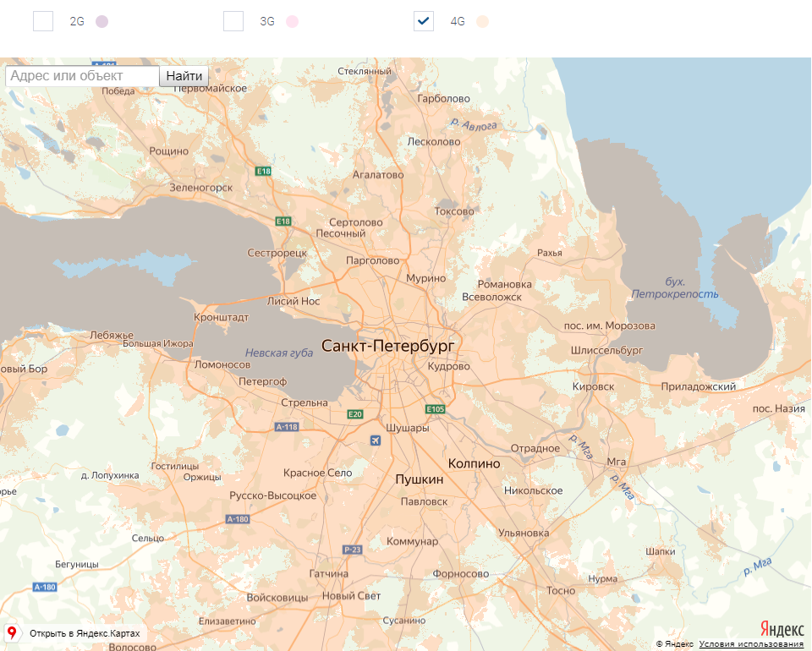Click the 'Ульяновка' map label
This screenshot has width=812, height=651.
tap(524, 533)
